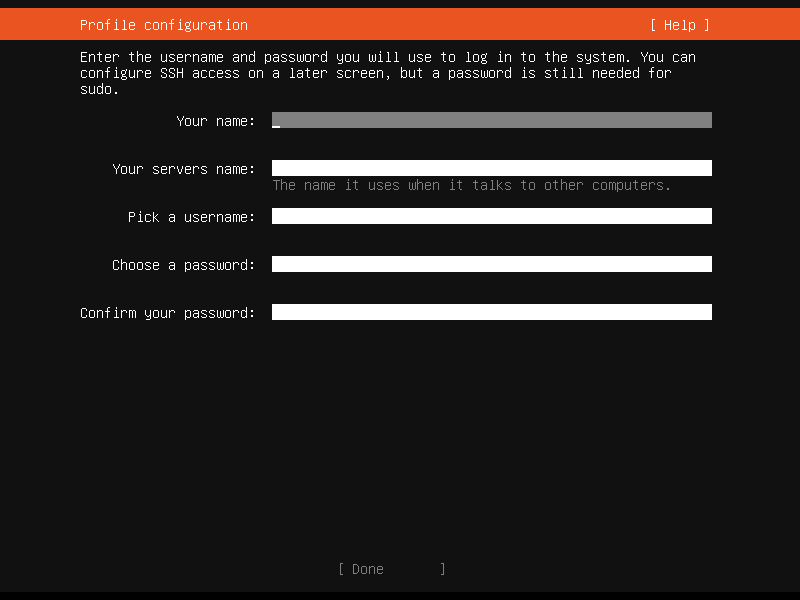Click the Your servers name label
This screenshot has height=600, width=800.
pos(184,168)
